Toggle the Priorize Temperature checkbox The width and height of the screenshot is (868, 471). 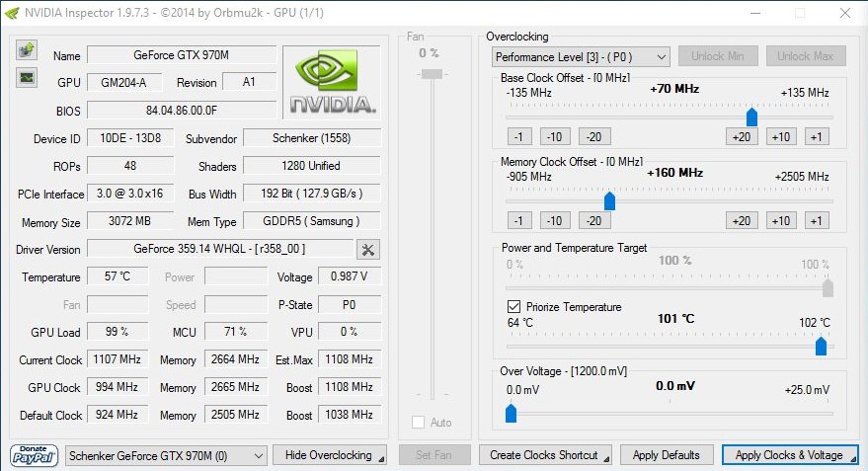513,307
